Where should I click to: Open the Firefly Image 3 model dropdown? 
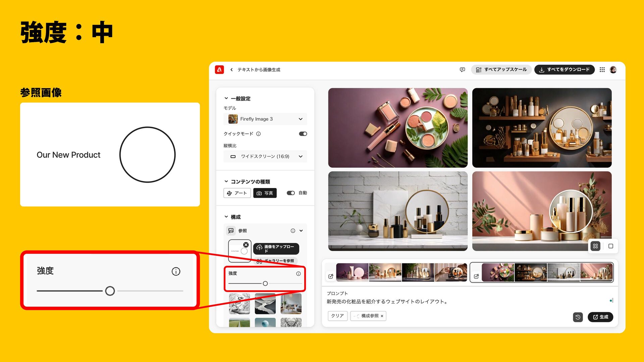(265, 119)
